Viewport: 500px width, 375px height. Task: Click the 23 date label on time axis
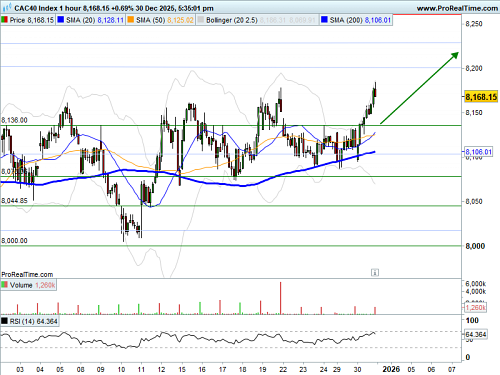(x=303, y=369)
